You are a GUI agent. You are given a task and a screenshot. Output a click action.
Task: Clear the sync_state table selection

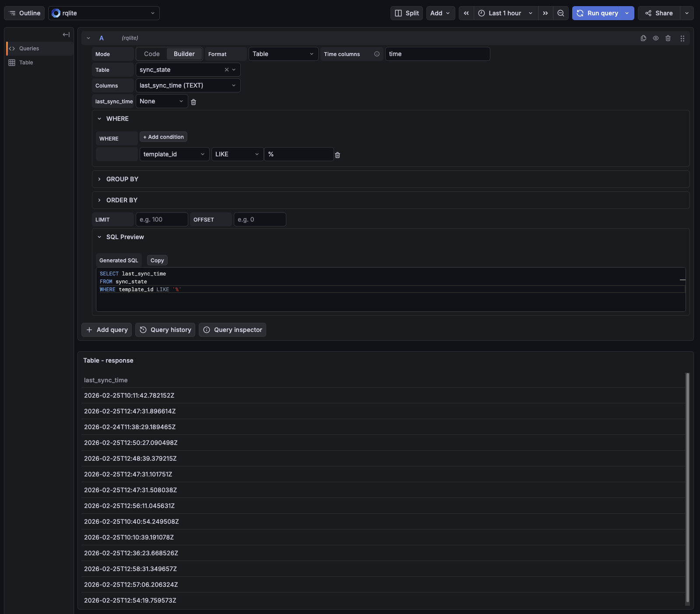click(x=227, y=70)
